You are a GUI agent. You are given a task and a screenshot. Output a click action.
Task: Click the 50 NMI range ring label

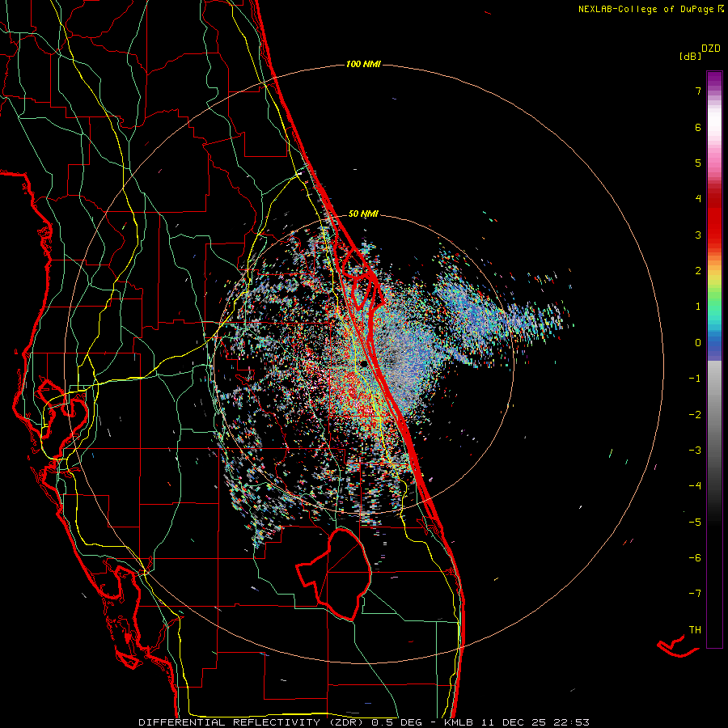(363, 214)
